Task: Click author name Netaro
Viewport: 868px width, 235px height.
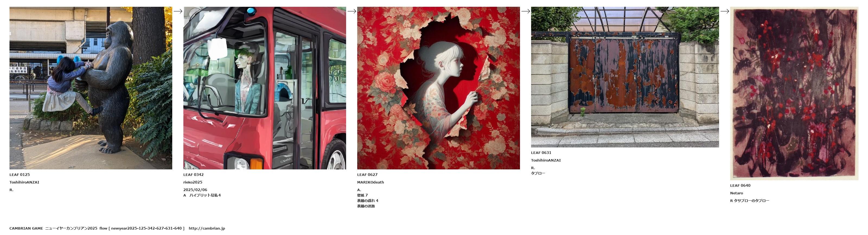Action: (x=737, y=193)
